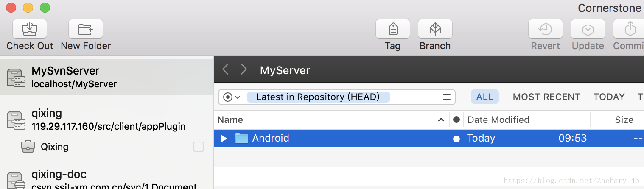The height and width of the screenshot is (189, 644).
Task: Select the Qixing working copy row
Action: coord(106,147)
